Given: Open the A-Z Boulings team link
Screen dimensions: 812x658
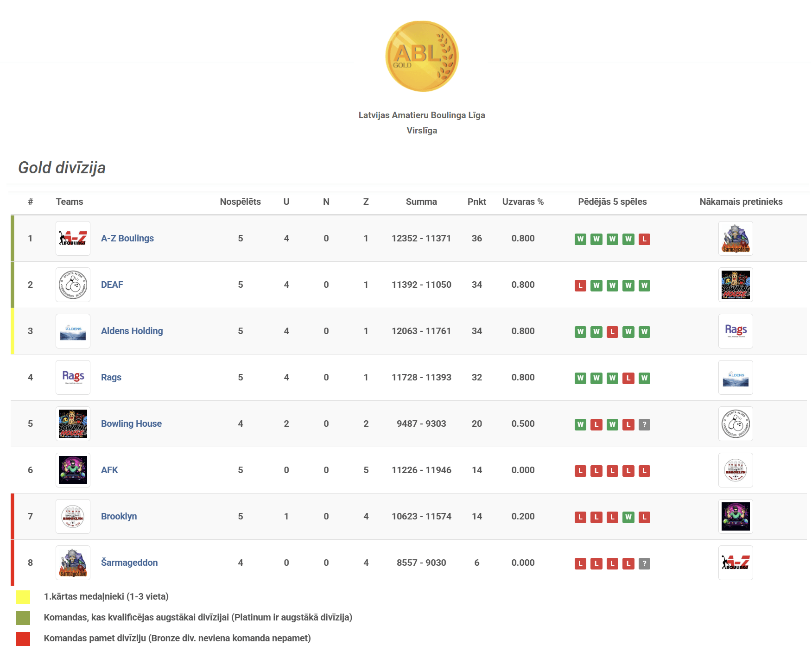Looking at the screenshot, I should tap(127, 238).
